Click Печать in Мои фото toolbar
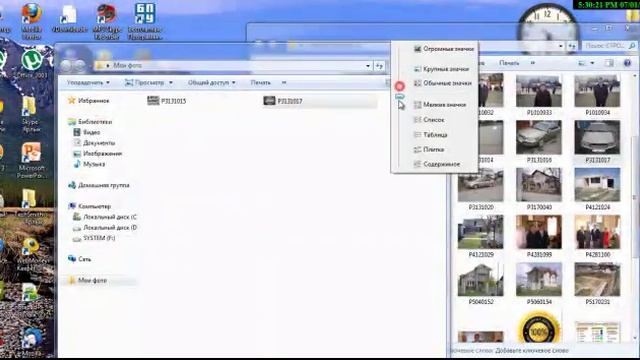Image resolution: width=640 pixels, height=360 pixels. 260,82
